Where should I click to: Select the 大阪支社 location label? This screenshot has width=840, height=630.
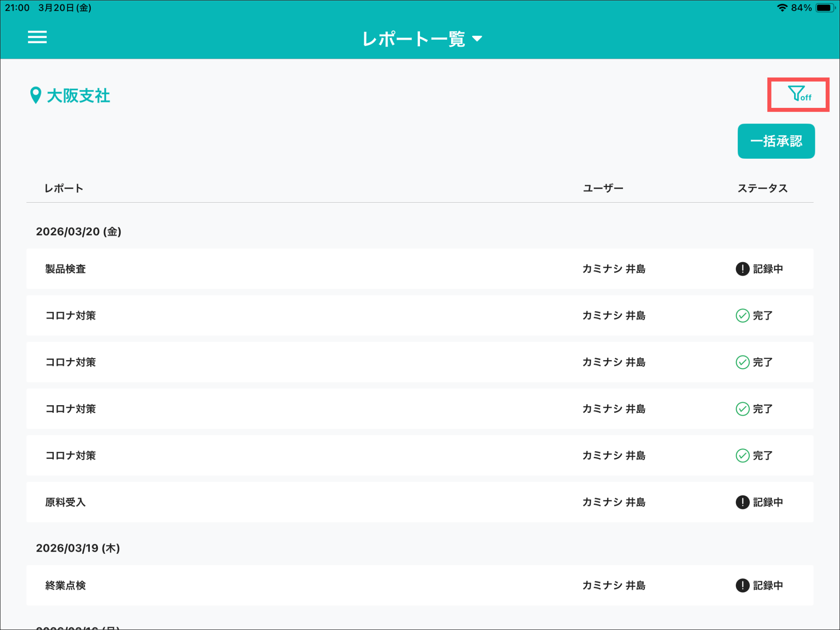[x=78, y=96]
